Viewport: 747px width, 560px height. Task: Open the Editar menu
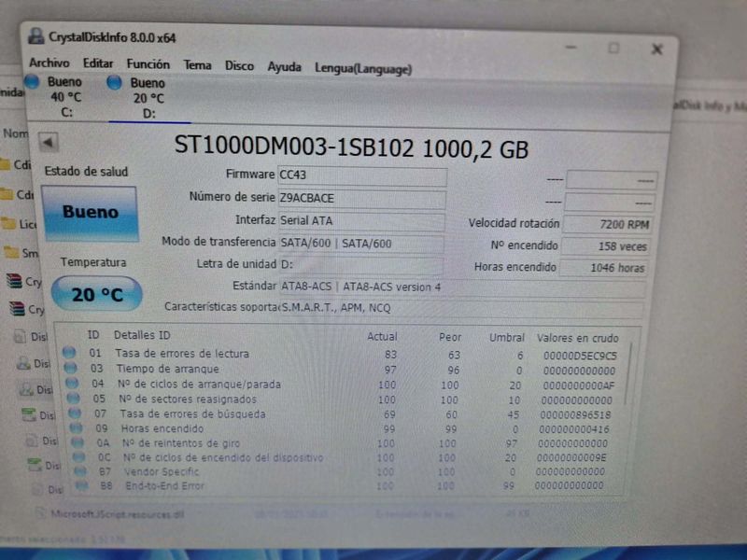98,63
